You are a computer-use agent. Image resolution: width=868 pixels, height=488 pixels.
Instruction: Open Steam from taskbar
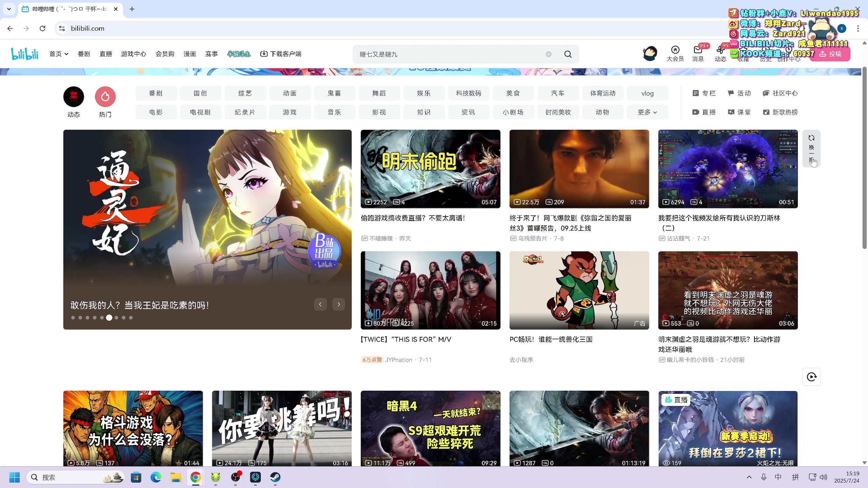(x=275, y=477)
